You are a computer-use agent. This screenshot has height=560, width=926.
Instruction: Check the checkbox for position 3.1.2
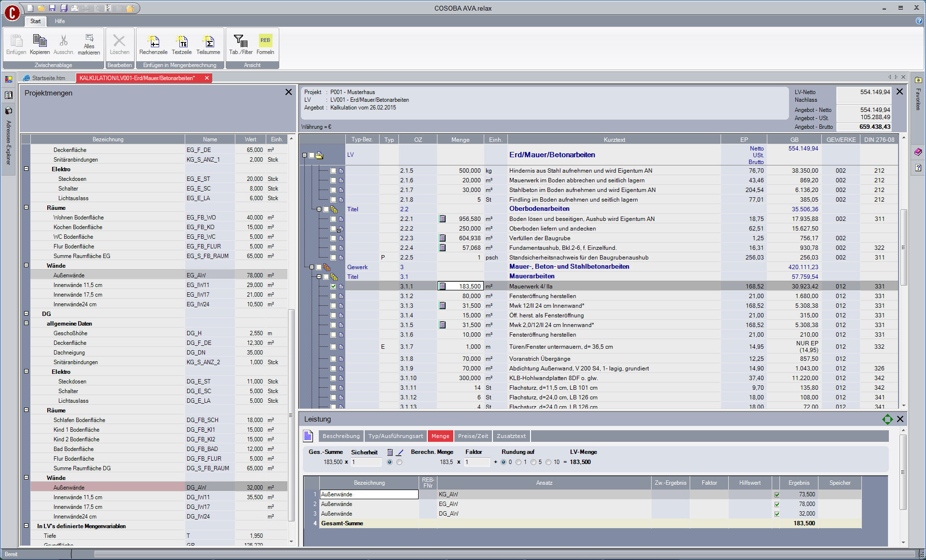(x=333, y=296)
